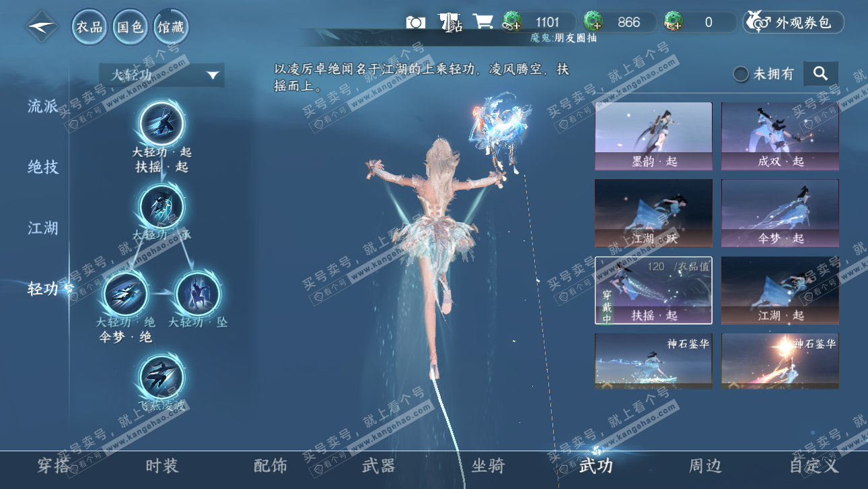868x489 pixels.
Task: Open the 周边 bottom tab
Action: coord(705,465)
